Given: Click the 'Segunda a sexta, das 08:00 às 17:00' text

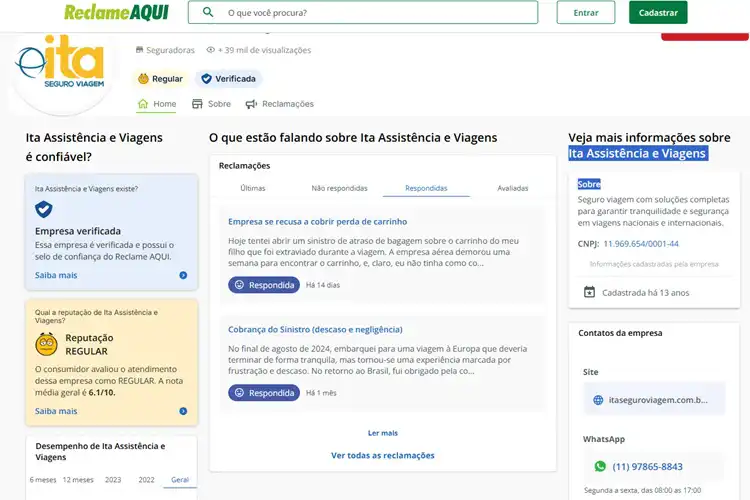Looking at the screenshot, I should coord(642,490).
